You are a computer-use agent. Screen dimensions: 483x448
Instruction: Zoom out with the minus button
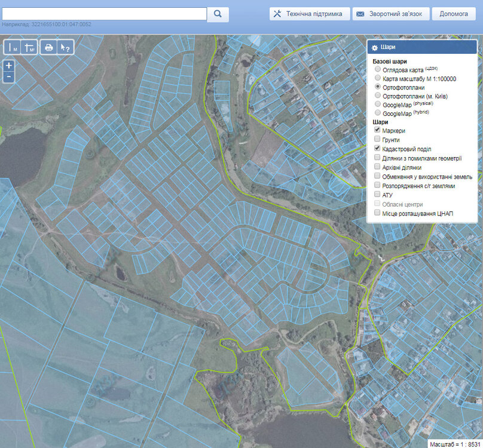9,77
